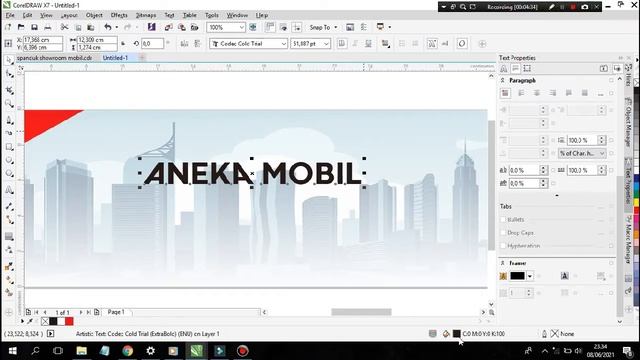Viewport: 640px width, 360px height.
Task: Open the Bitmaps menu
Action: click(x=146, y=15)
